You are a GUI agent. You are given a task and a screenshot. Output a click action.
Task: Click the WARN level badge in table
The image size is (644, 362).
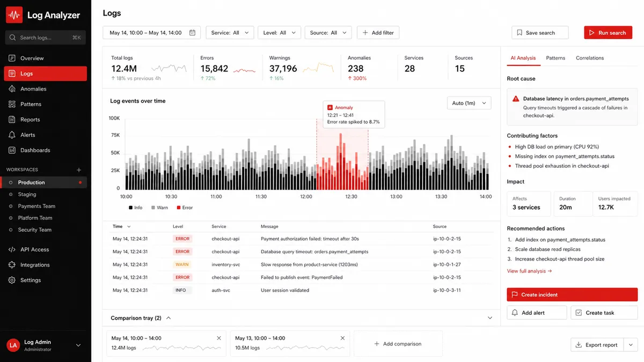pos(182,264)
